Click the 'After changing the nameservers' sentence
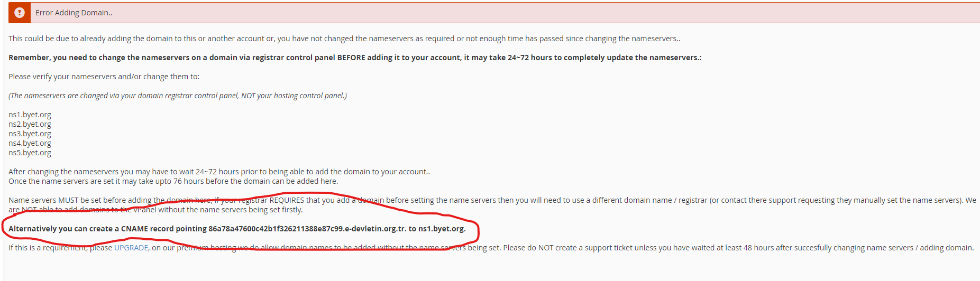Image resolution: width=980 pixels, height=281 pixels. (219, 172)
